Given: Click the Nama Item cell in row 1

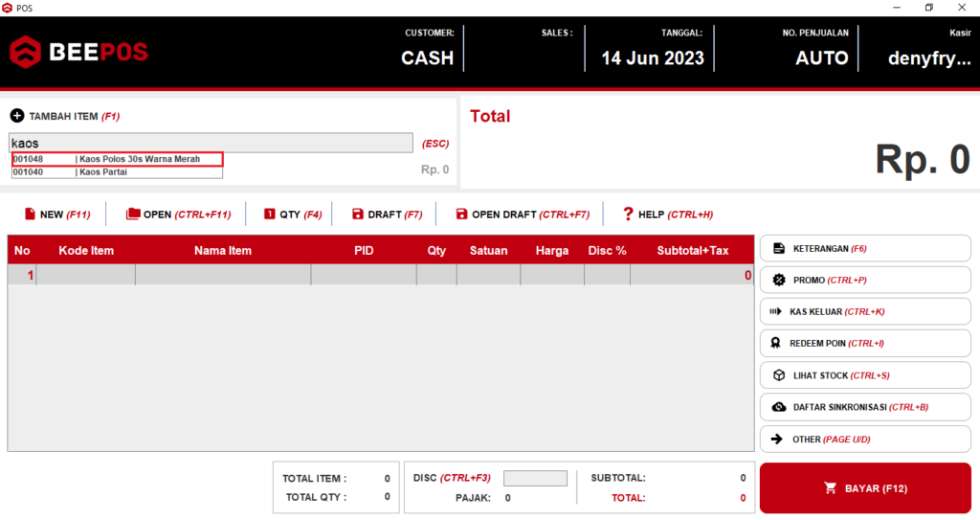Looking at the screenshot, I should coord(222,275).
